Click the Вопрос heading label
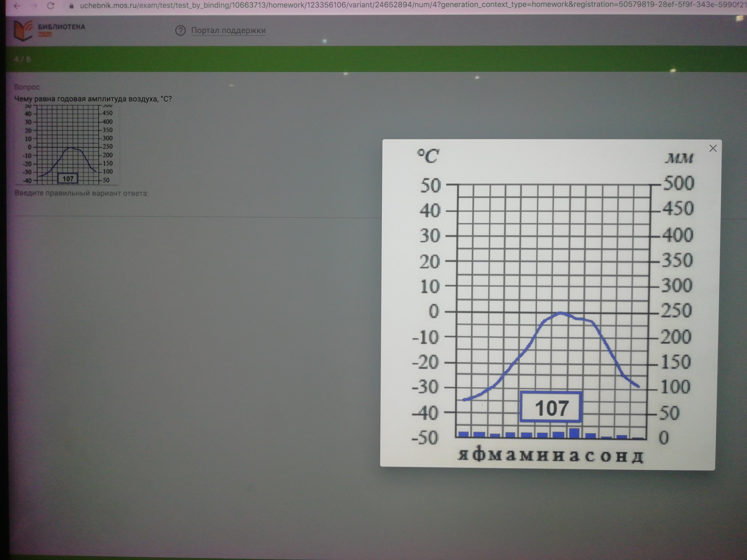Image resolution: width=747 pixels, height=560 pixels. click(27, 87)
